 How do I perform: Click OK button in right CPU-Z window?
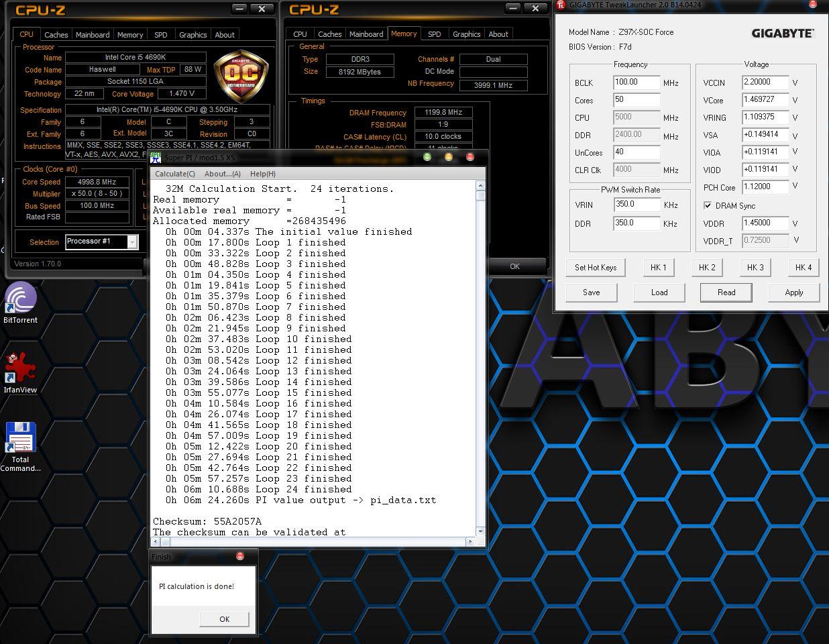tap(514, 266)
